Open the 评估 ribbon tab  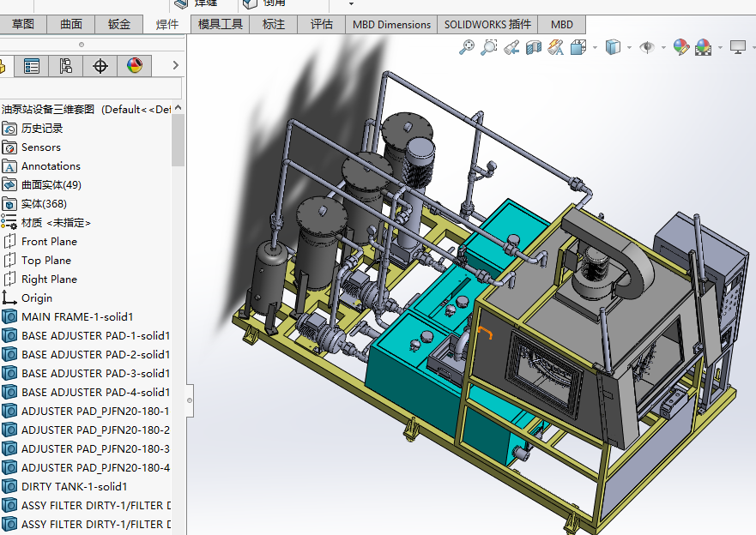321,25
